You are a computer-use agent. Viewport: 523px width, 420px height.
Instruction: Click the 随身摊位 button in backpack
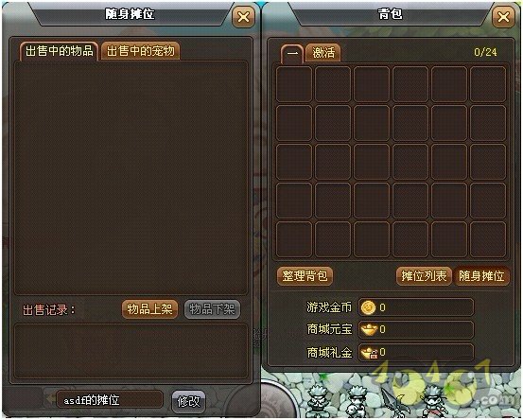(481, 276)
